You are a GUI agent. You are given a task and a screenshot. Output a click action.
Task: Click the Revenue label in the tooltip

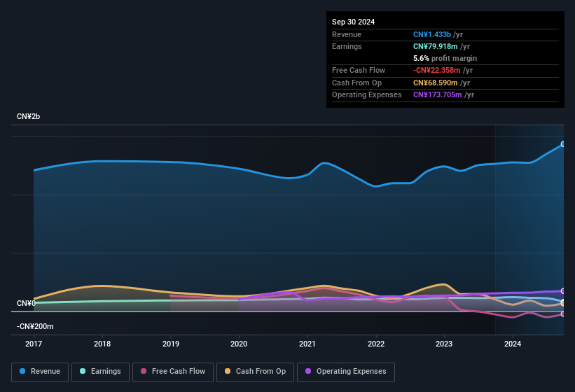pos(347,34)
